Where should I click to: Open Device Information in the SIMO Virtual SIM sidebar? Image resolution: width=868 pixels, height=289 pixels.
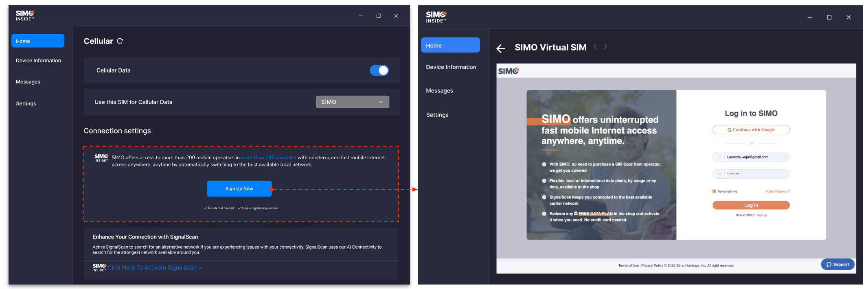451,67
